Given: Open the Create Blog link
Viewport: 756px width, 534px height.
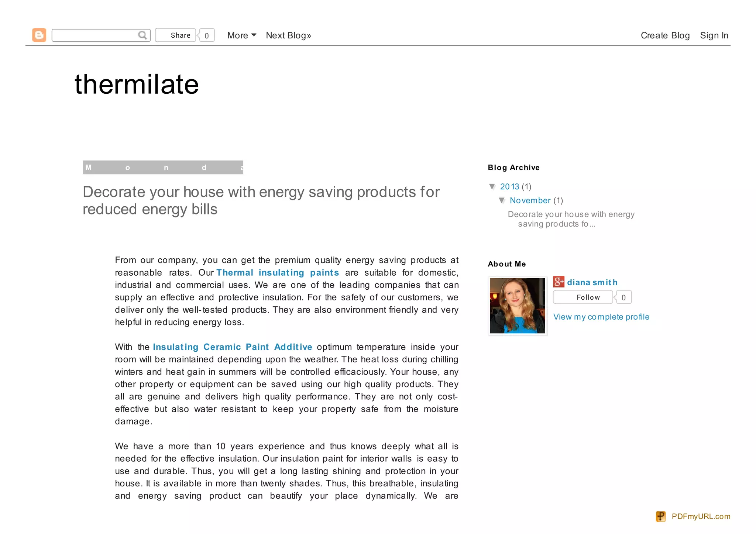Looking at the screenshot, I should coord(665,35).
